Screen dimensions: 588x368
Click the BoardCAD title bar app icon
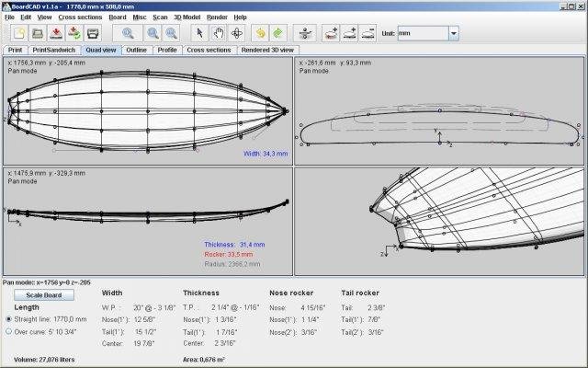click(6, 6)
